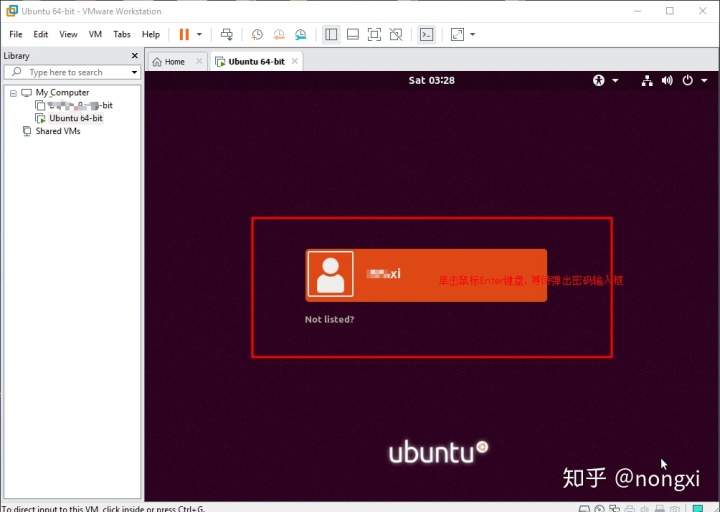Image resolution: width=720 pixels, height=512 pixels.
Task: Select the orange user login tile
Action: pyautogui.click(x=426, y=275)
